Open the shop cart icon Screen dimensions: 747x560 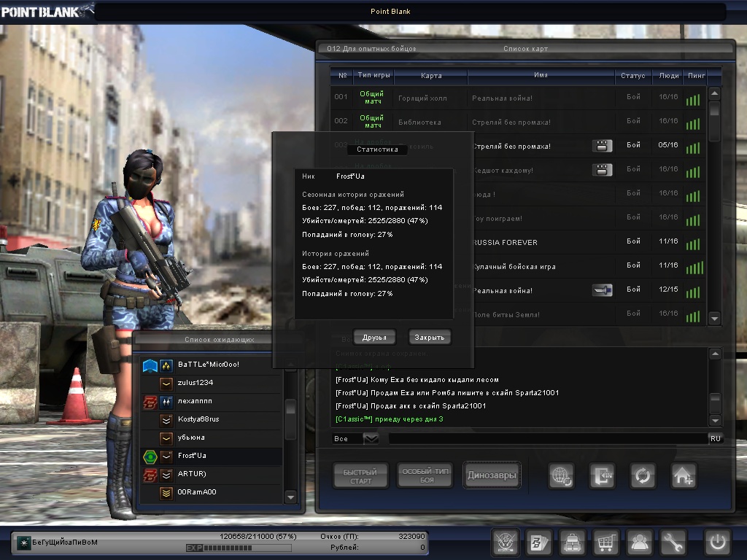coord(606,542)
